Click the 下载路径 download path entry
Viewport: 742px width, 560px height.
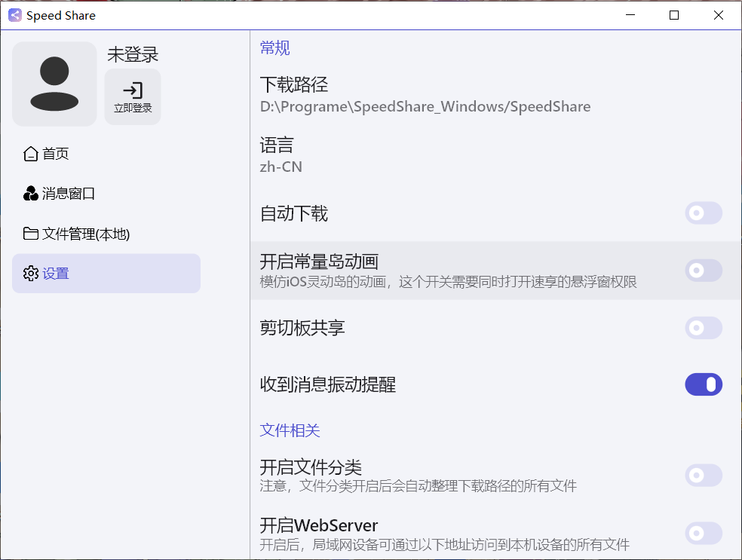click(x=293, y=84)
